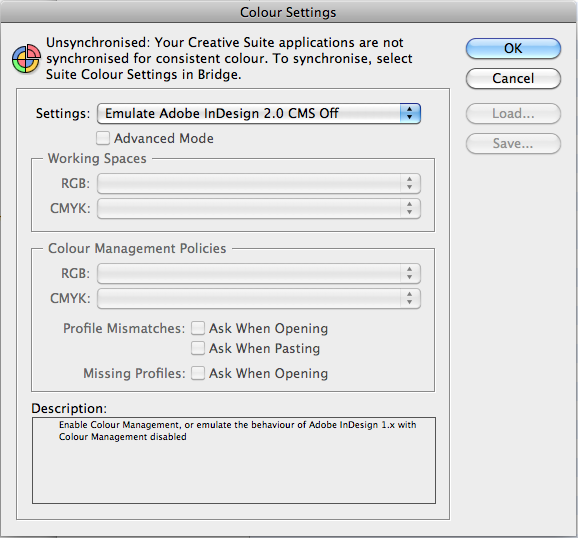The width and height of the screenshot is (578, 538).
Task: Confirm the dialog with OK
Action: 513,48
